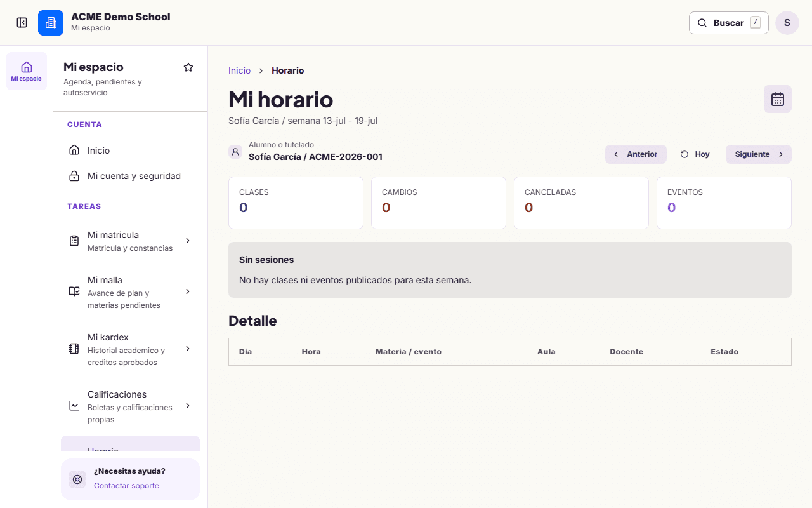The height and width of the screenshot is (508, 812).
Task: Click the Sin sesiones notice heading
Action: tap(266, 260)
